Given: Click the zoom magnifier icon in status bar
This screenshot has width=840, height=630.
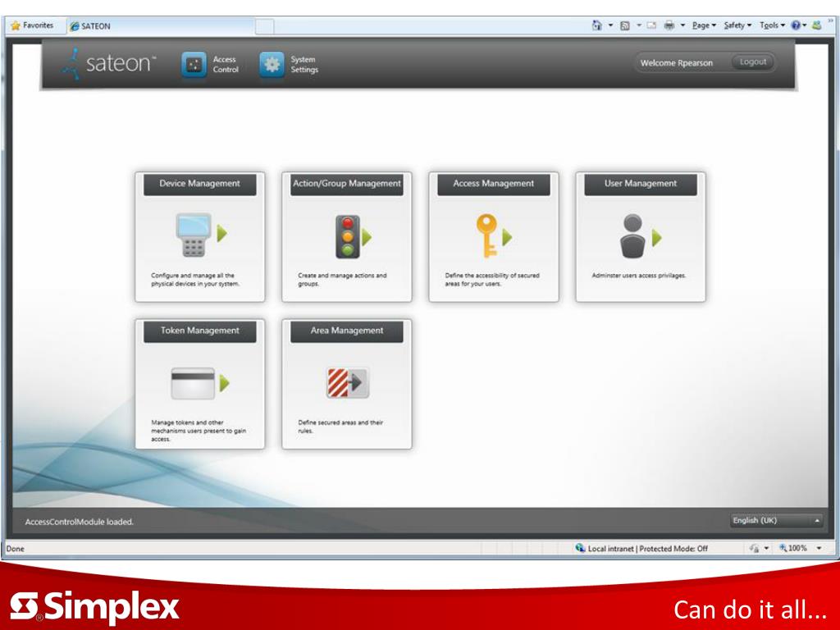Looking at the screenshot, I should (783, 548).
